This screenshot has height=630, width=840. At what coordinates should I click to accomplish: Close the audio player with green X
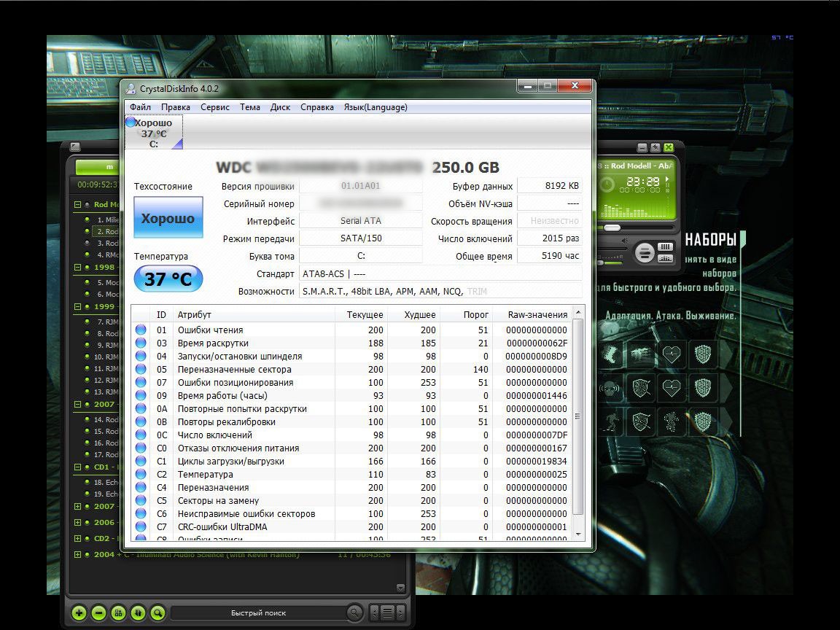[669, 147]
